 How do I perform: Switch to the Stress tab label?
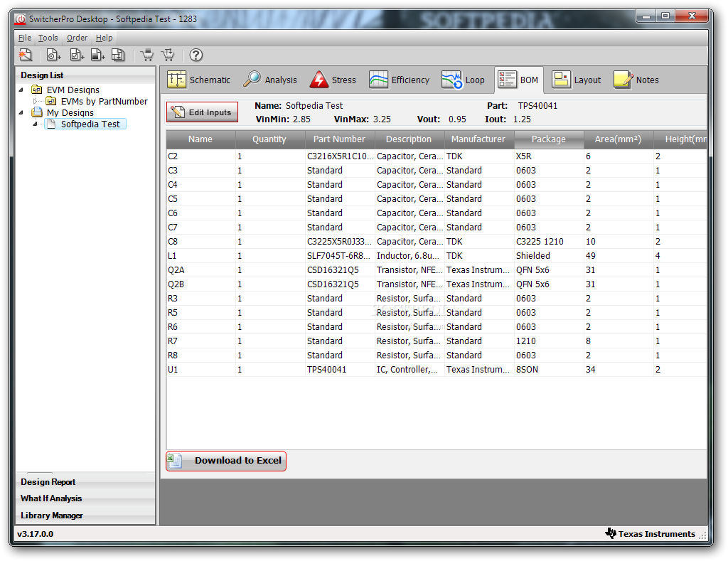[x=343, y=80]
